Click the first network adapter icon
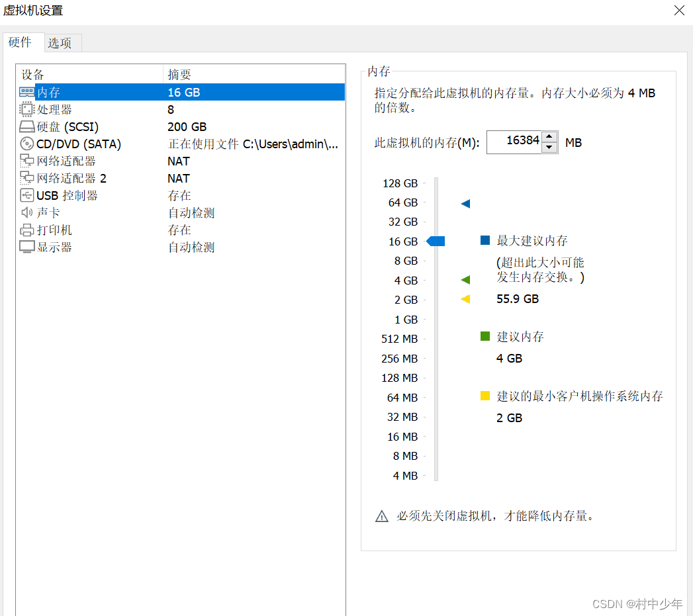Viewport: 693px width, 616px height. [x=26, y=161]
